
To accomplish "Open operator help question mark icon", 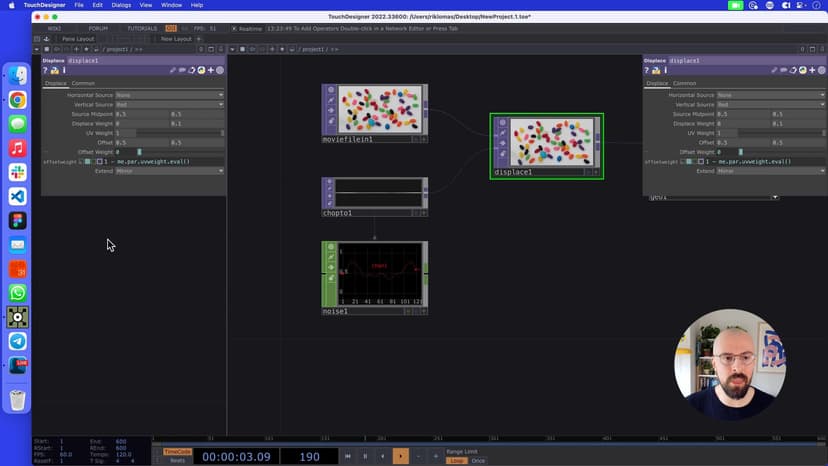I will (x=45, y=70).
